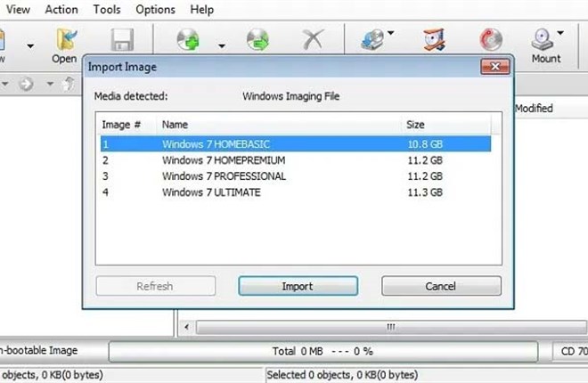Viewport: 588px width, 383px height.
Task: Open the View menu
Action: (x=18, y=10)
